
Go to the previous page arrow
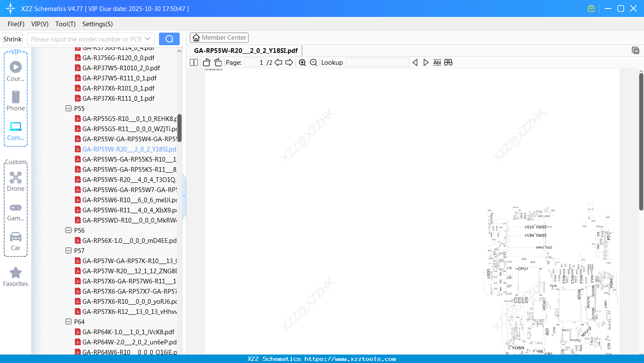(x=278, y=62)
